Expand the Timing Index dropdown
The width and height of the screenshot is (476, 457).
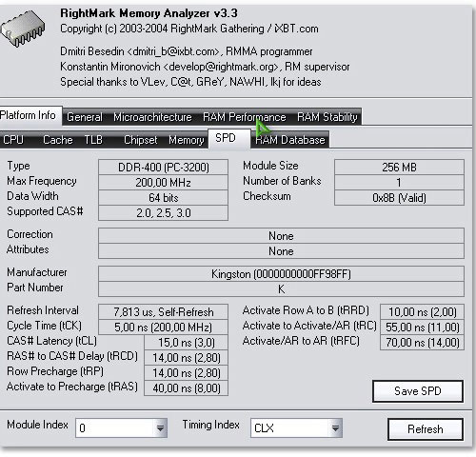click(x=335, y=428)
